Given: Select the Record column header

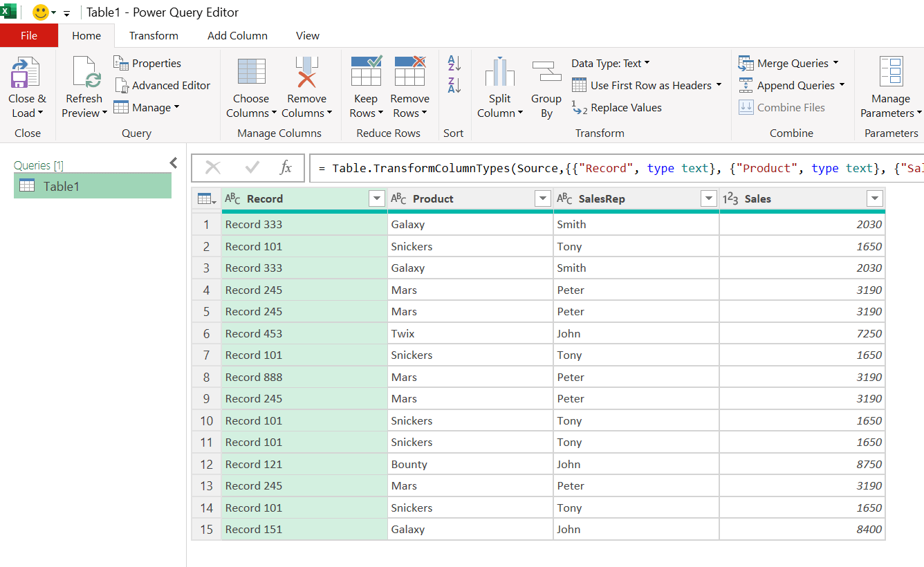Looking at the screenshot, I should pyautogui.click(x=304, y=199).
